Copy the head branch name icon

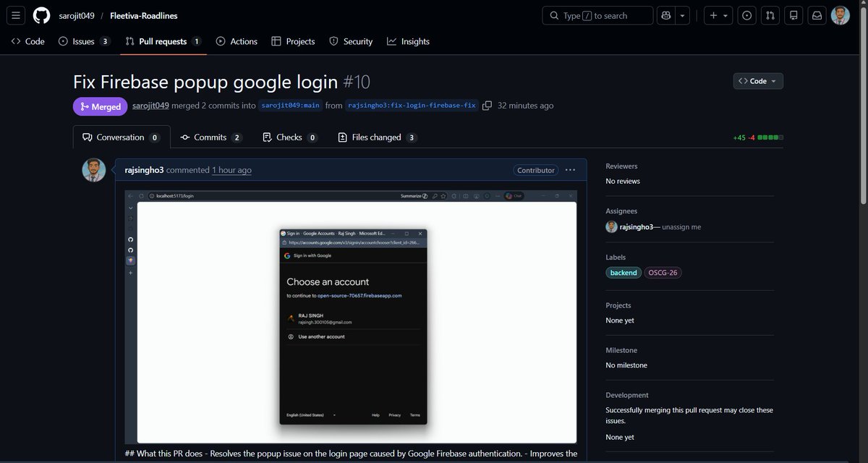487,106
